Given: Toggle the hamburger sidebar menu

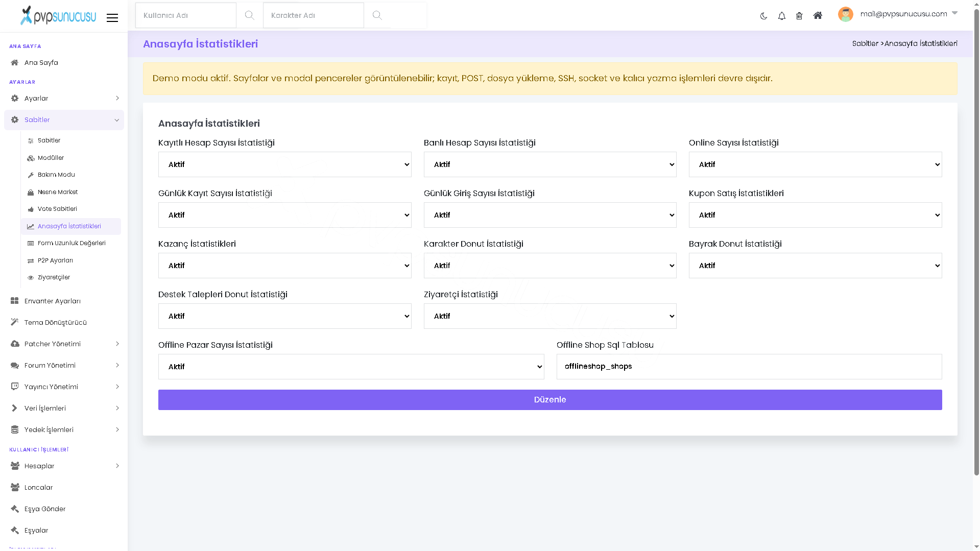Looking at the screenshot, I should pyautogui.click(x=112, y=18).
